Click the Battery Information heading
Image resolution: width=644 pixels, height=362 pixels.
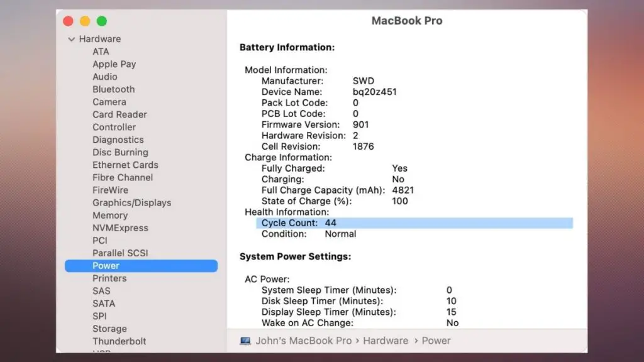pyautogui.click(x=287, y=48)
